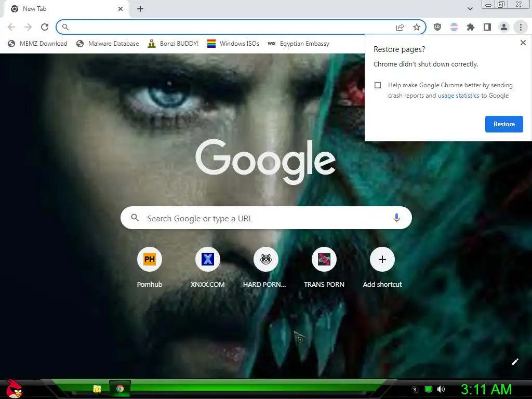532x399 pixels.
Task: Open the Angry Bird start button
Action: point(14,389)
